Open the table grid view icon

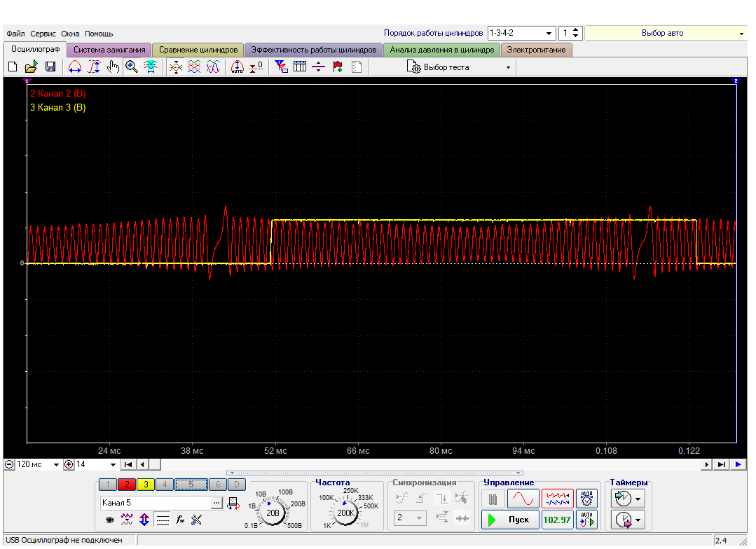[300, 67]
